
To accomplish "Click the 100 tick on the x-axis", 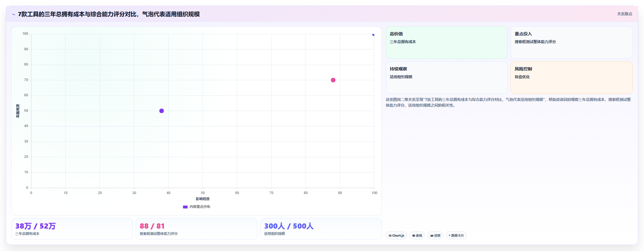I will tap(374, 193).
